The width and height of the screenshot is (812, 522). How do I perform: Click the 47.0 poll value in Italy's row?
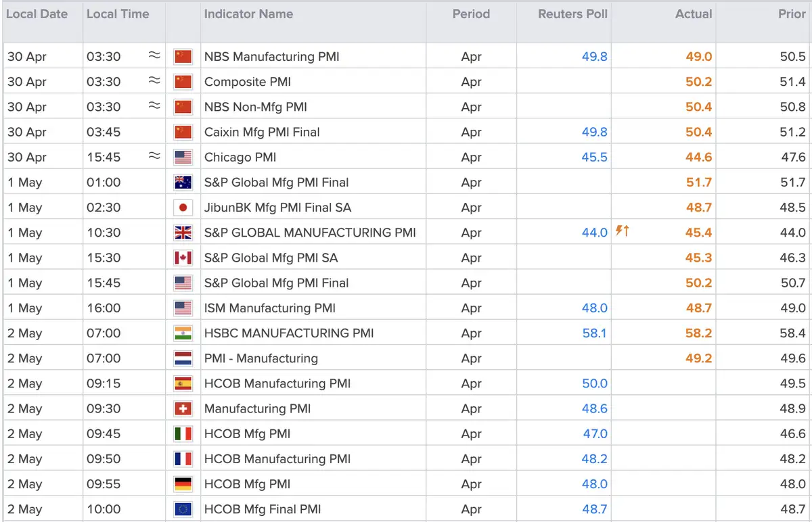click(595, 433)
